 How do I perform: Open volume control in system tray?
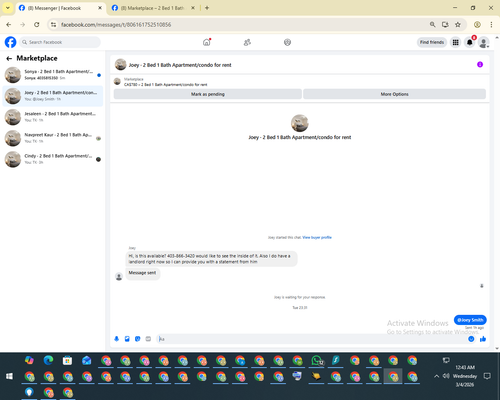click(446, 376)
